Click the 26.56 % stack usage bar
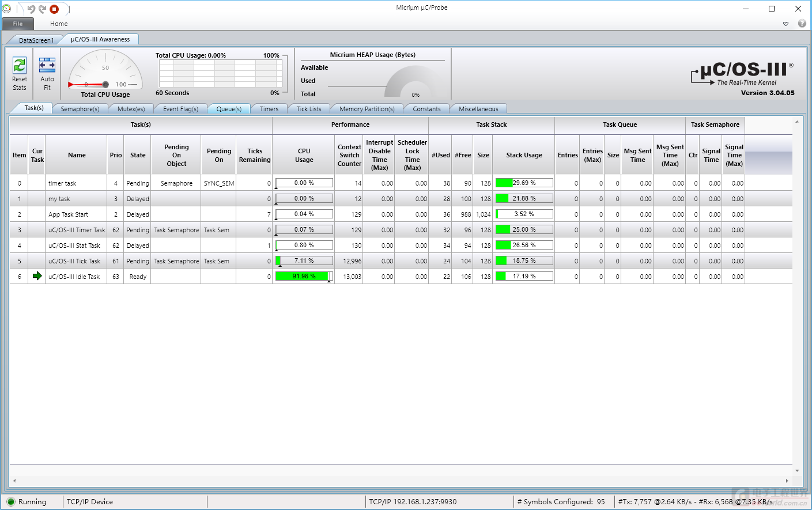812x510 pixels. [524, 245]
